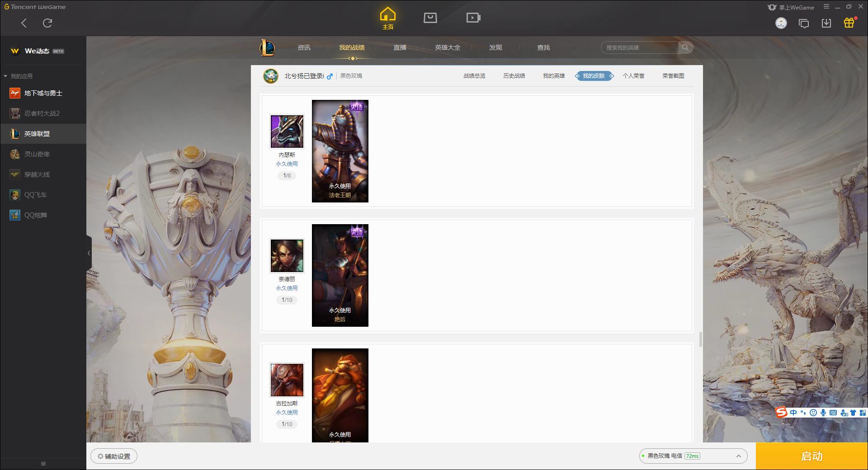Open the video/live stream icon in top bar
The height and width of the screenshot is (470, 868).
(x=473, y=18)
